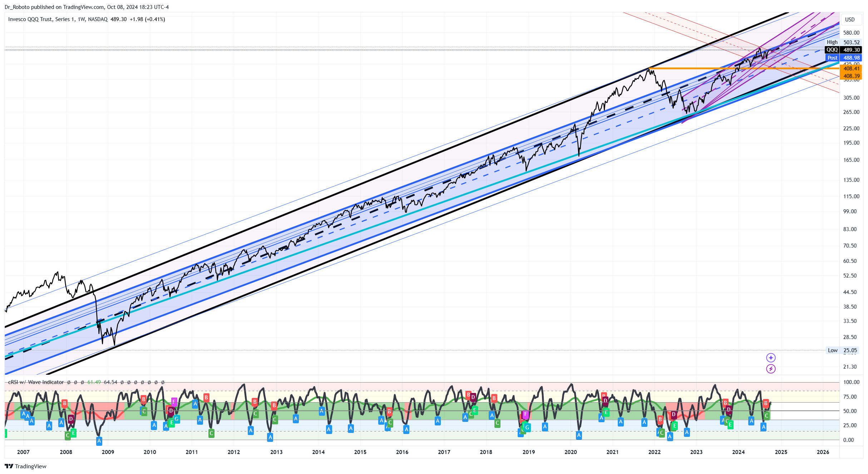Image resolution: width=868 pixels, height=474 pixels.
Task: Click the High 503.52 price label
Action: coord(843,42)
